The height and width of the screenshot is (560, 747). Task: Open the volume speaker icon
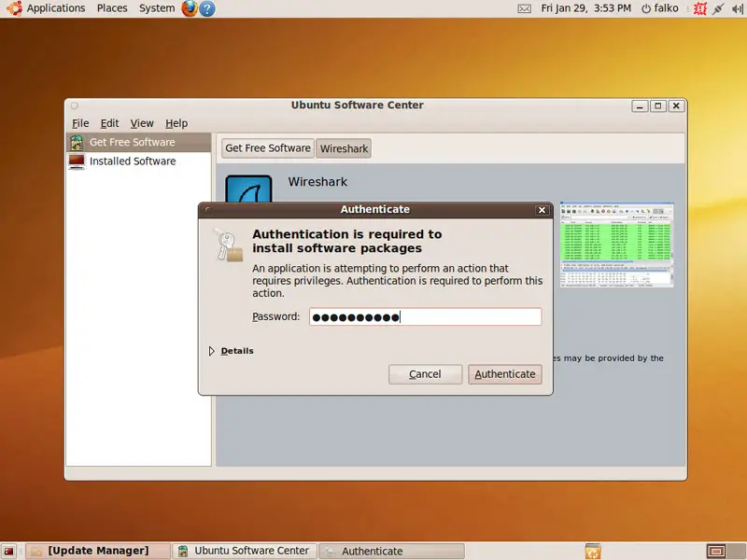pos(738,8)
